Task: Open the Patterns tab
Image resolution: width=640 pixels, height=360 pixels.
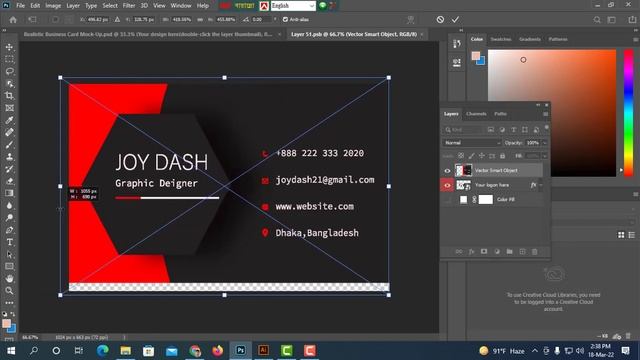Action: tap(558, 39)
